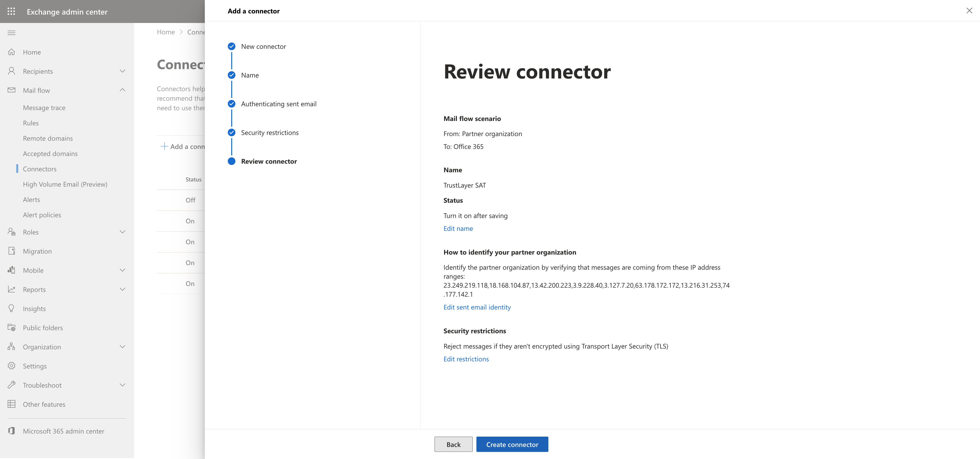Collapse the Mail flow section chevron
The width and height of the screenshot is (980, 459).
pyautogui.click(x=122, y=90)
